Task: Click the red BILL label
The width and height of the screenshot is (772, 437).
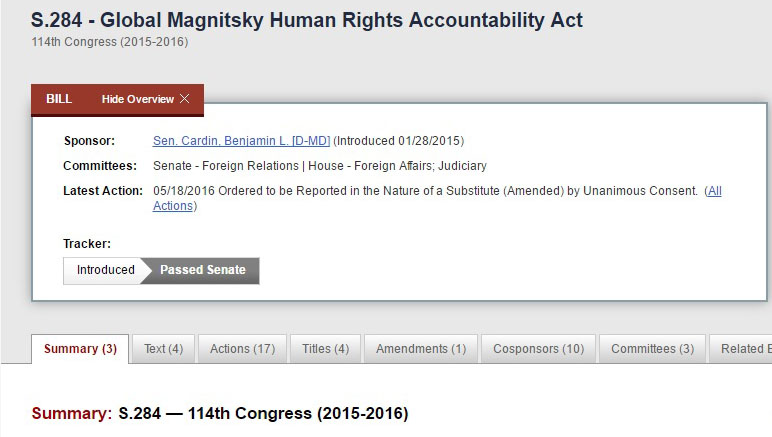Action: point(59,99)
